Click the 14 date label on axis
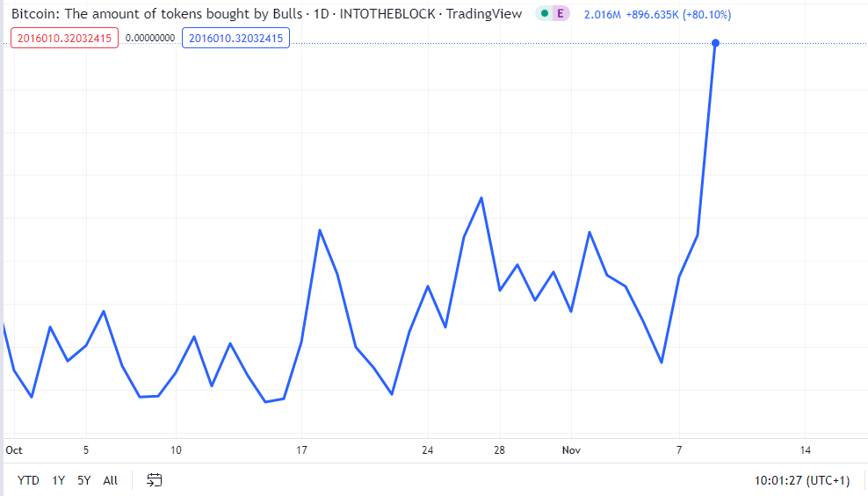Viewport: 868px width, 496px height. tap(805, 450)
